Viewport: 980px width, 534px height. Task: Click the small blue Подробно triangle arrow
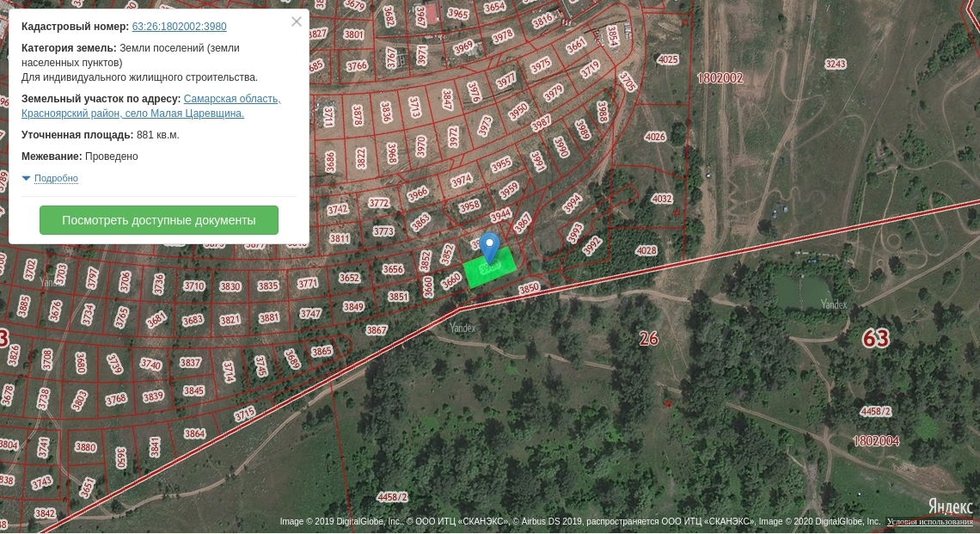[x=26, y=178]
